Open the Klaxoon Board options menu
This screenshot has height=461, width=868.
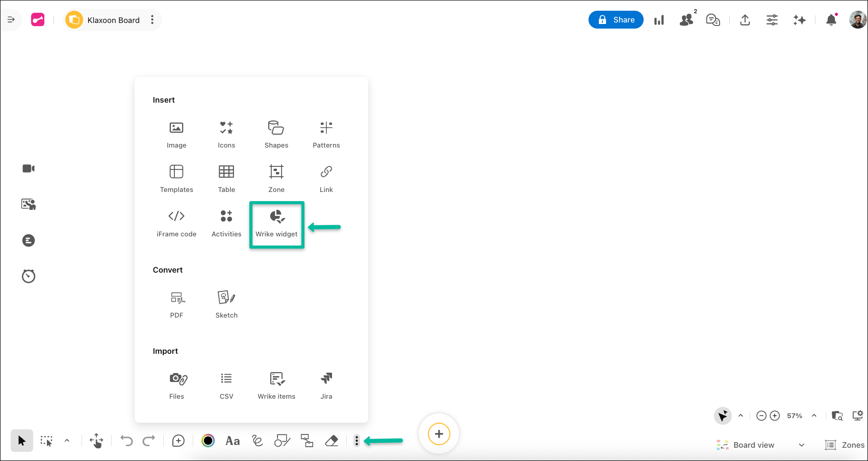152,20
